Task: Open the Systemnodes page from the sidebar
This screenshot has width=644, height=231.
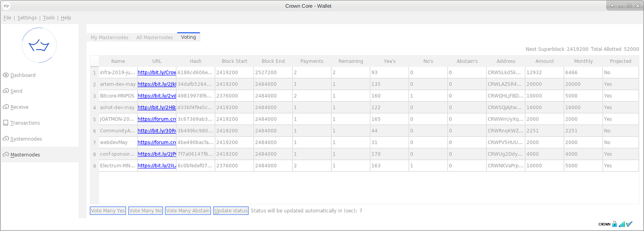Action: click(23, 139)
